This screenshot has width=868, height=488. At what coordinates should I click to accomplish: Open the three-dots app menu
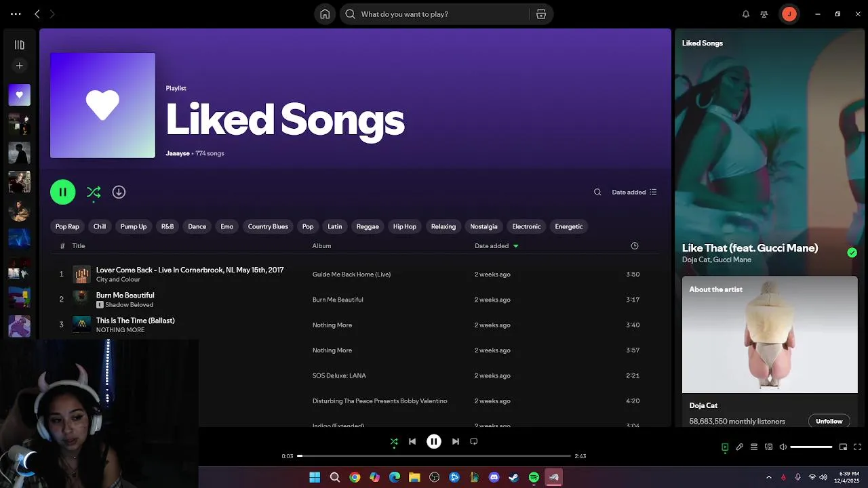(x=16, y=14)
